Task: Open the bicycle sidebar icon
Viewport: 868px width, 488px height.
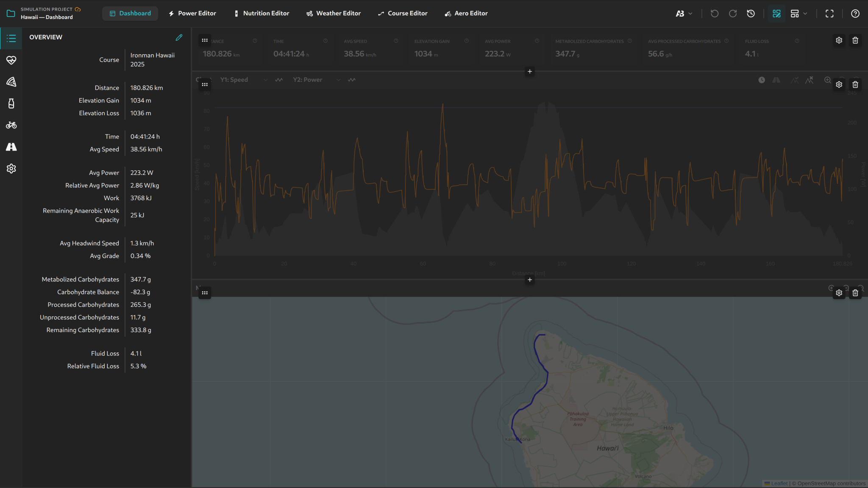Action: pos(11,125)
